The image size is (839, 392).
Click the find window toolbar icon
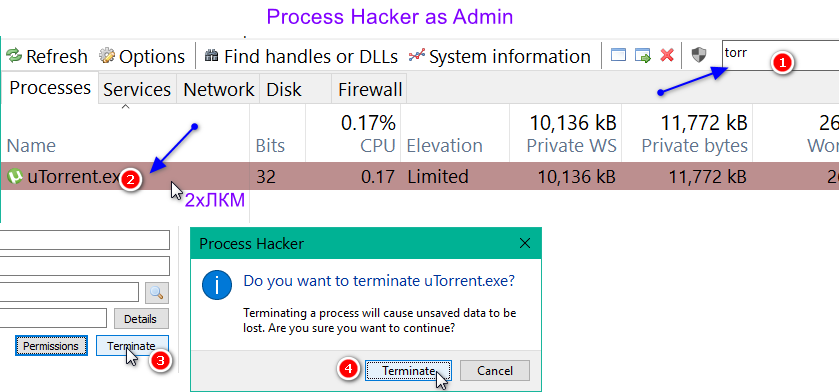(x=618, y=55)
